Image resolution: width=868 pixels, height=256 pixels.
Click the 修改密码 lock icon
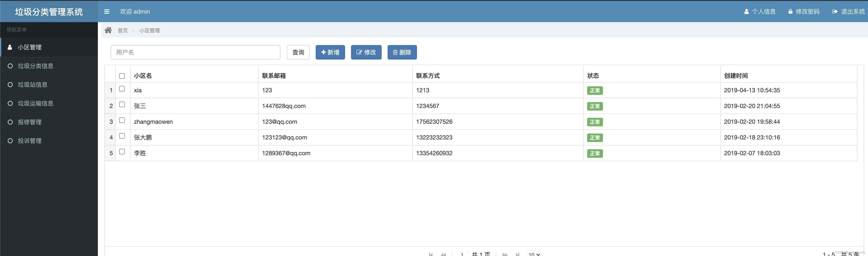[x=791, y=11]
